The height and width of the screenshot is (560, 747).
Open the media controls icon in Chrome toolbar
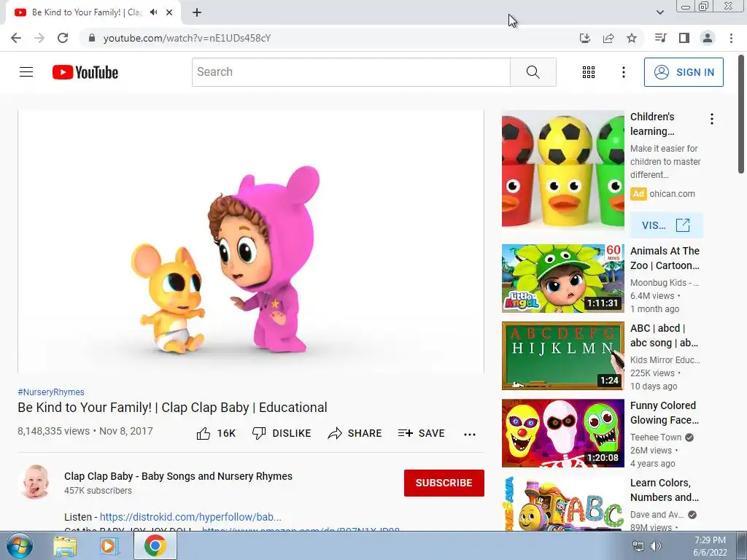660,38
